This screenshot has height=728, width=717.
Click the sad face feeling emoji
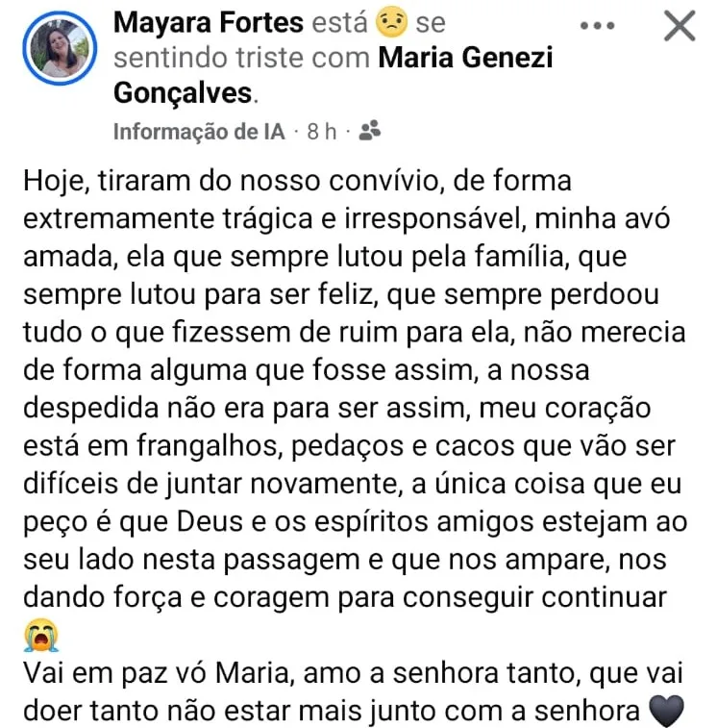(391, 22)
